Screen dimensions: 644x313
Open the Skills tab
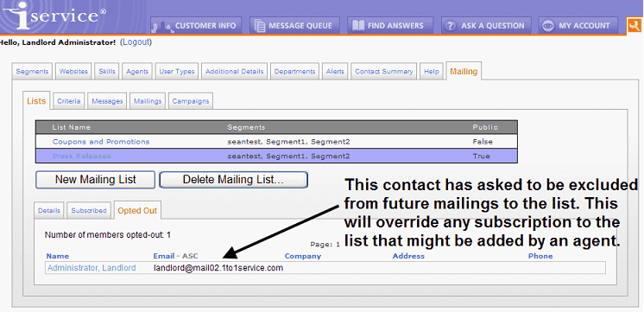pyautogui.click(x=107, y=71)
